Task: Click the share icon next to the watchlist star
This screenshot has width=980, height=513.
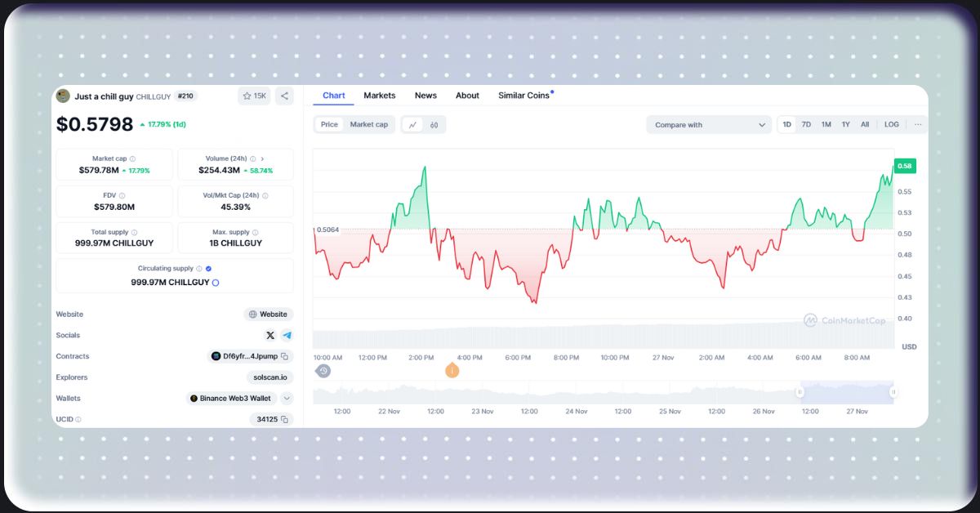Action: (x=284, y=96)
